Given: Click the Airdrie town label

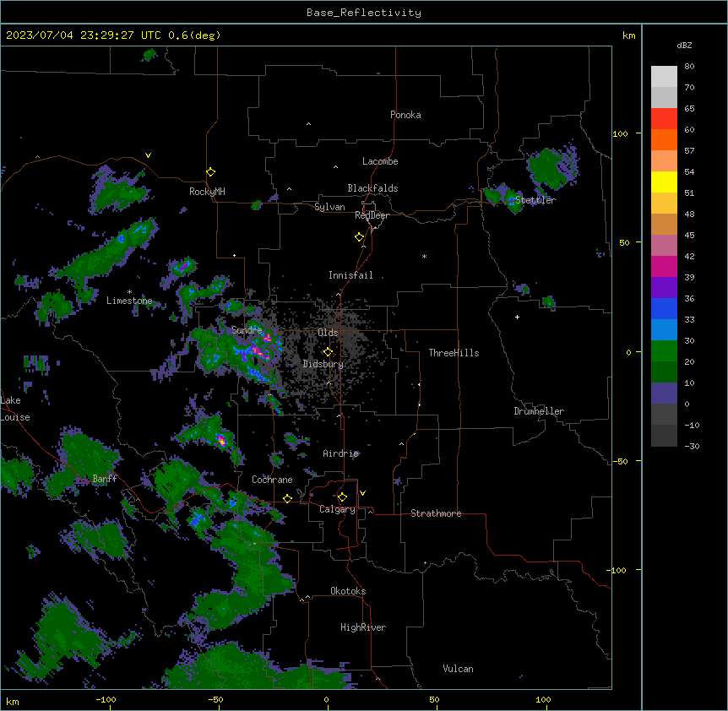Looking at the screenshot, I should coord(341,453).
